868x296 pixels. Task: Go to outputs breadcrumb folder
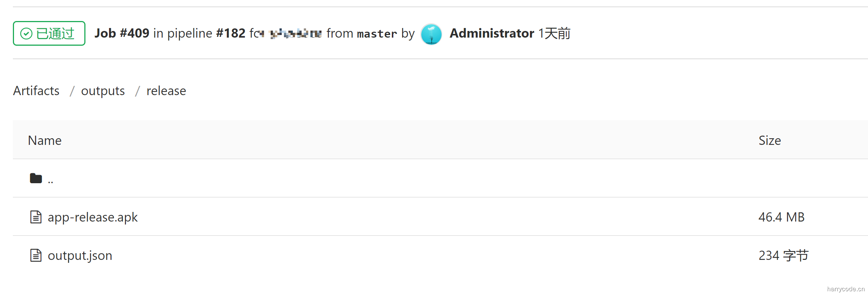103,91
